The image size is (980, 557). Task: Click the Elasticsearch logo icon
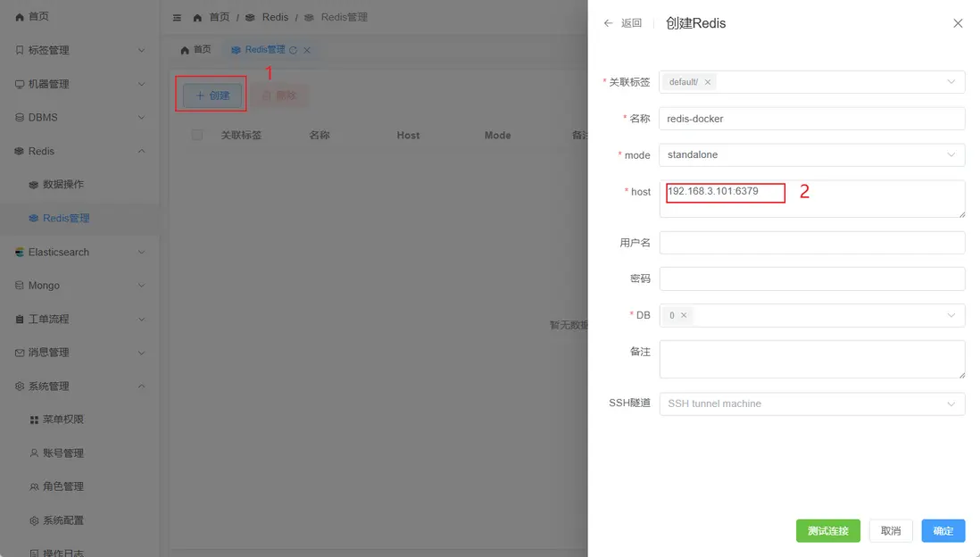(x=20, y=252)
